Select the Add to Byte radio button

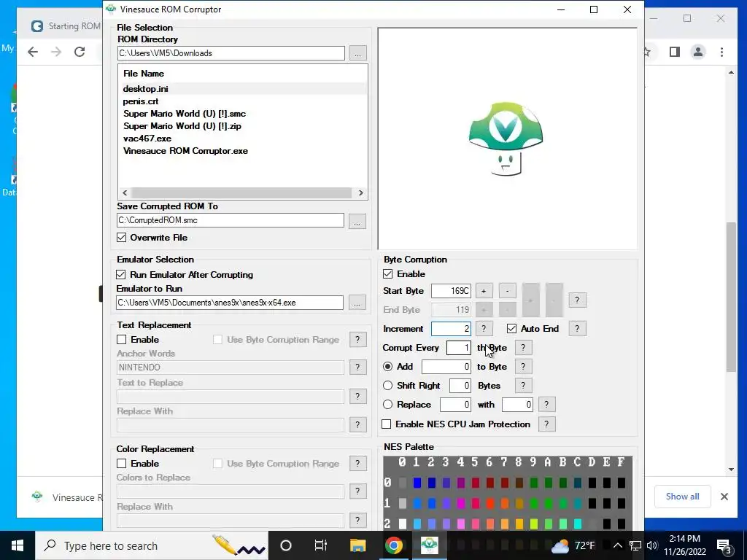[x=388, y=366]
